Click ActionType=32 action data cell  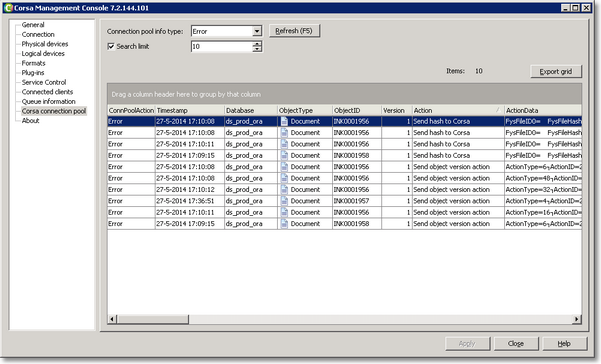click(543, 189)
